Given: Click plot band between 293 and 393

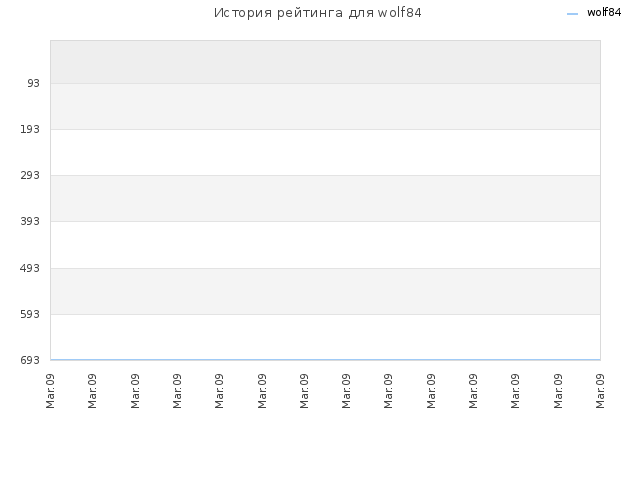Looking at the screenshot, I should click(325, 199).
